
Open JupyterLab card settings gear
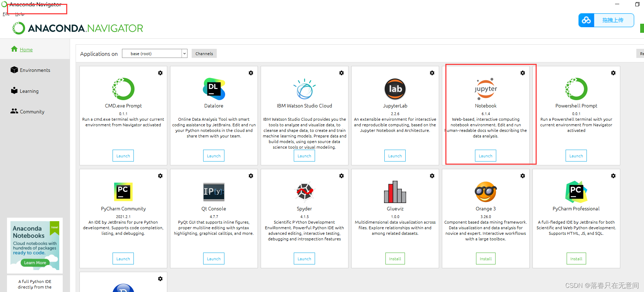(x=432, y=73)
